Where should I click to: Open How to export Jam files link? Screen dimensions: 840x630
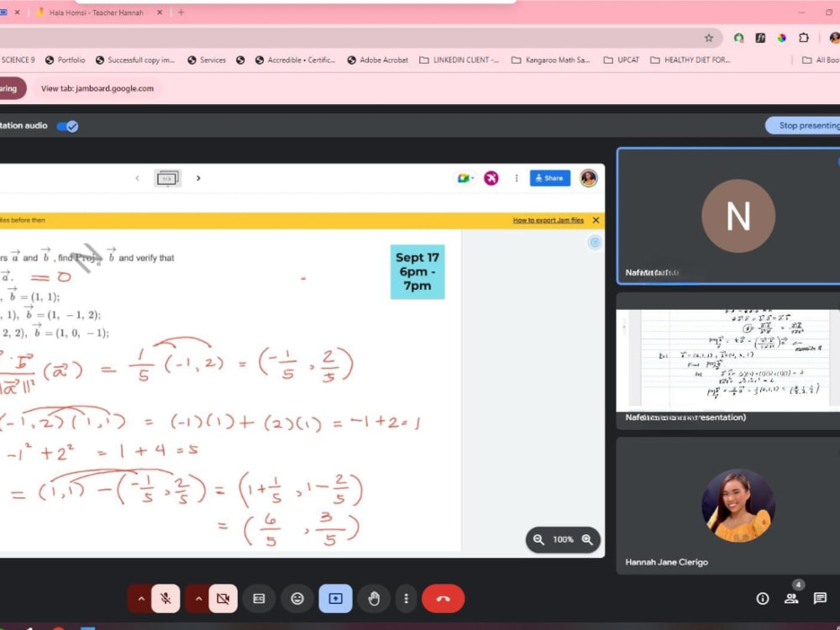click(548, 220)
